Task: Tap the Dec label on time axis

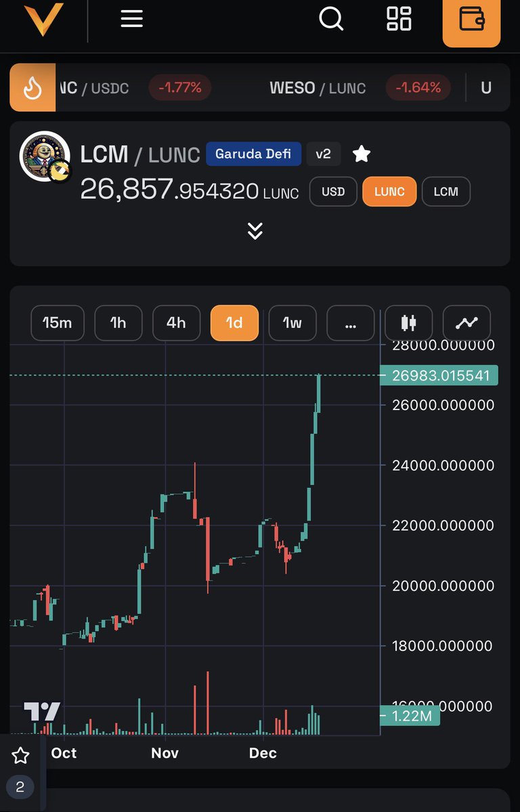Action: (263, 753)
